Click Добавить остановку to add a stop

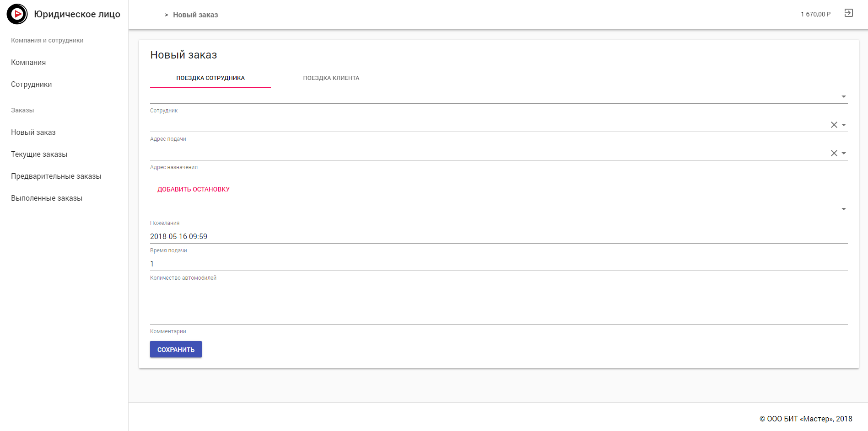pos(194,189)
